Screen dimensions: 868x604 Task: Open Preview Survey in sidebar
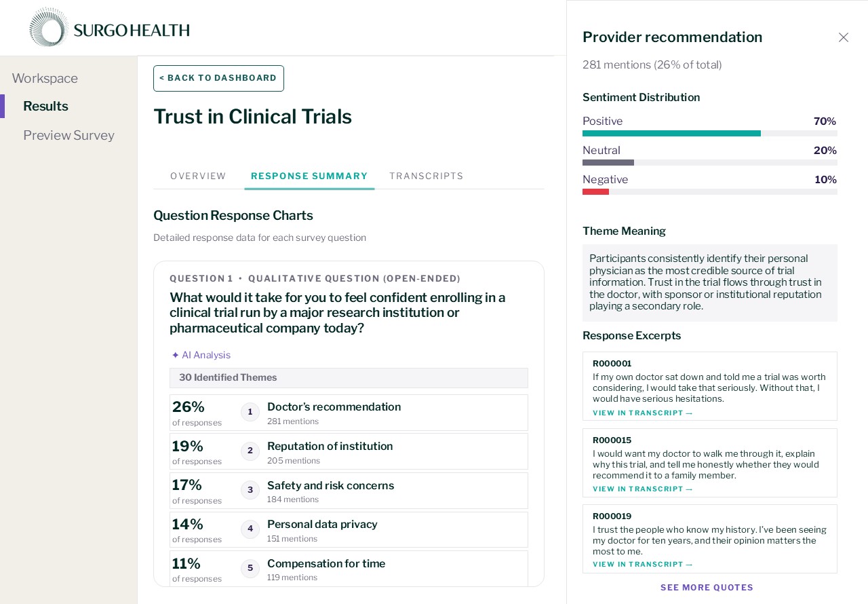tap(68, 135)
